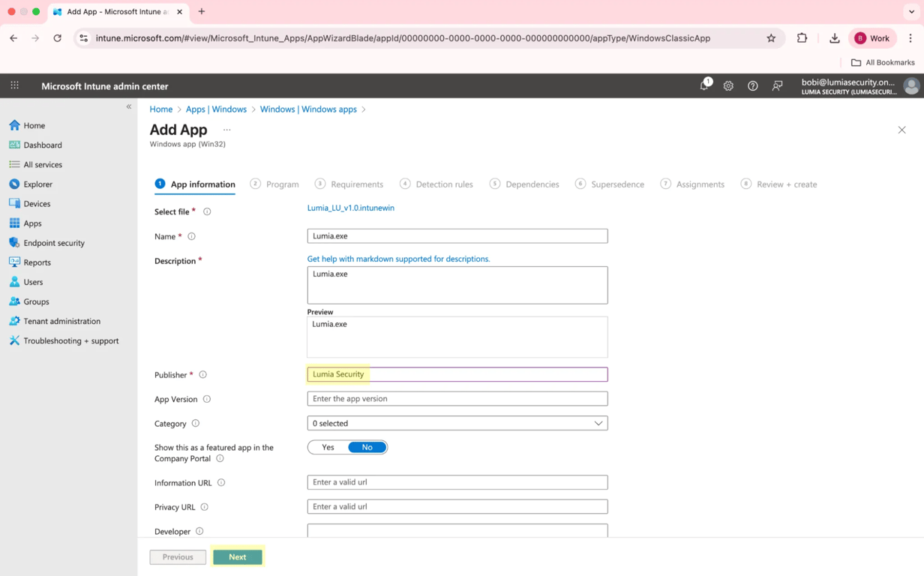Open All Bookmarks folder
The width and height of the screenshot is (924, 576).
(883, 62)
